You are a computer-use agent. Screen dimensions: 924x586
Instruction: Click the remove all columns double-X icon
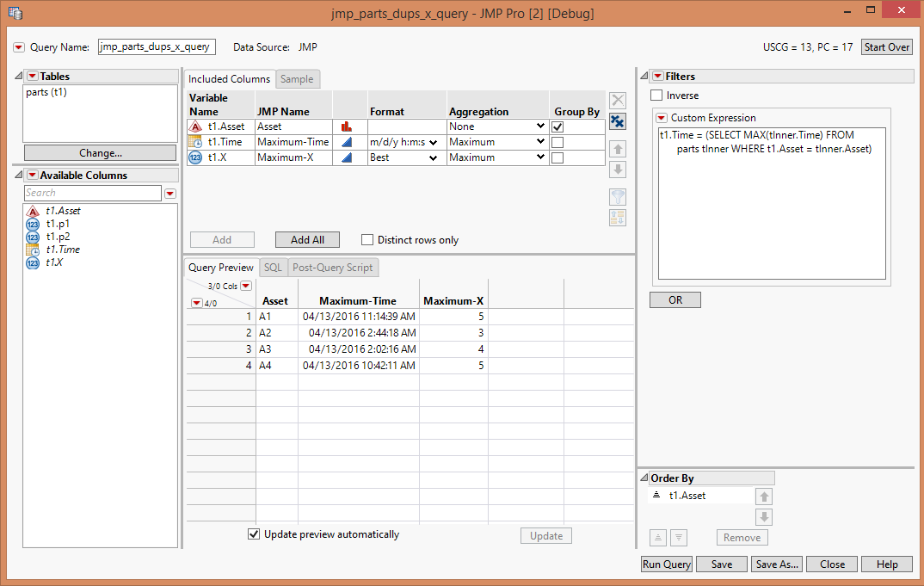point(617,121)
